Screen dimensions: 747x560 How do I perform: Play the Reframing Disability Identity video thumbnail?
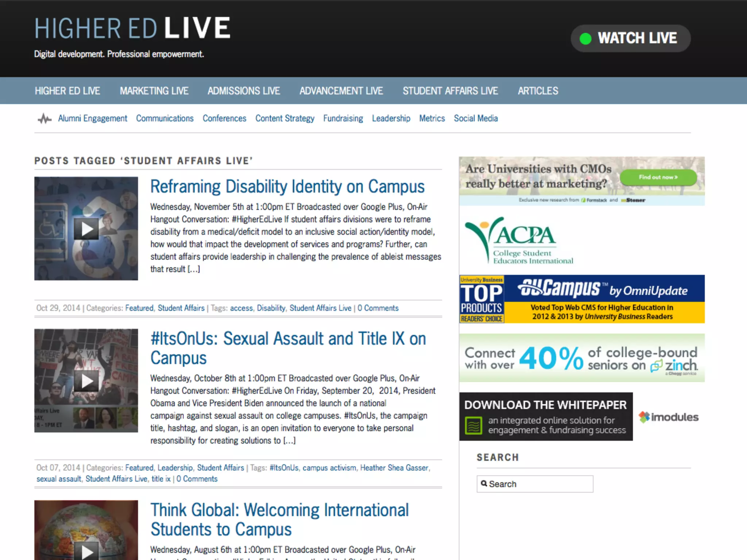tap(86, 229)
